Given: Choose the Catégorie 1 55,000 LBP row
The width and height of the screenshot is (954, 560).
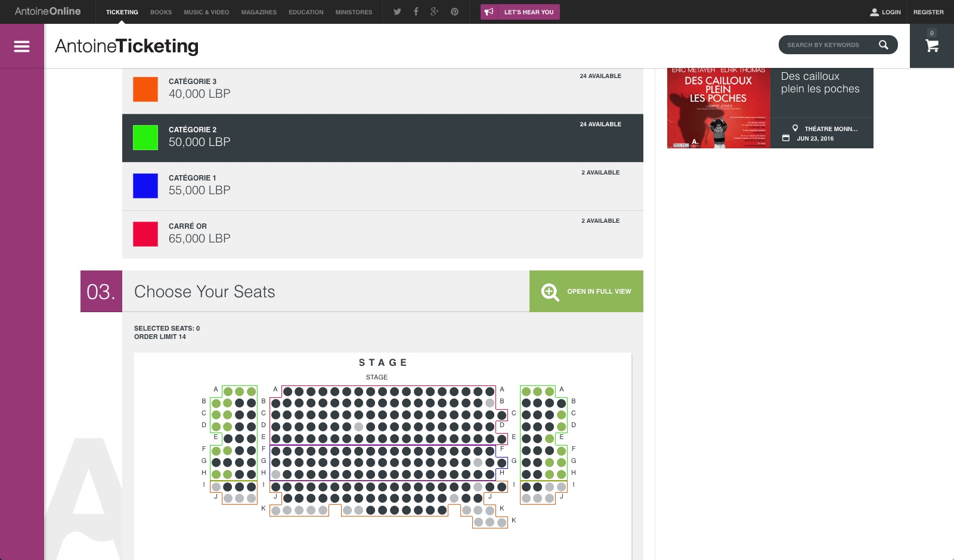Looking at the screenshot, I should (382, 186).
